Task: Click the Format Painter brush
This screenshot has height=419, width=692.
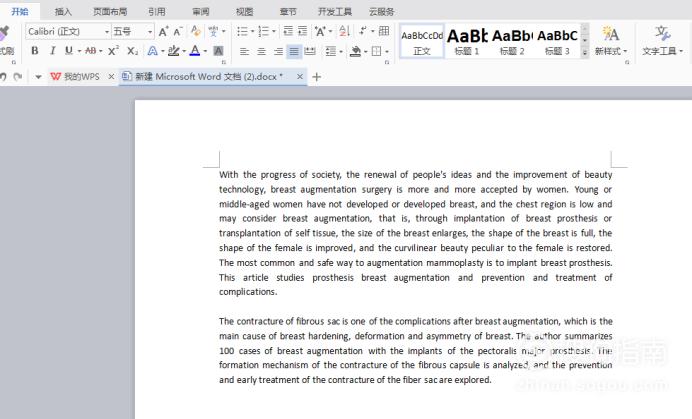Action: click(x=4, y=34)
